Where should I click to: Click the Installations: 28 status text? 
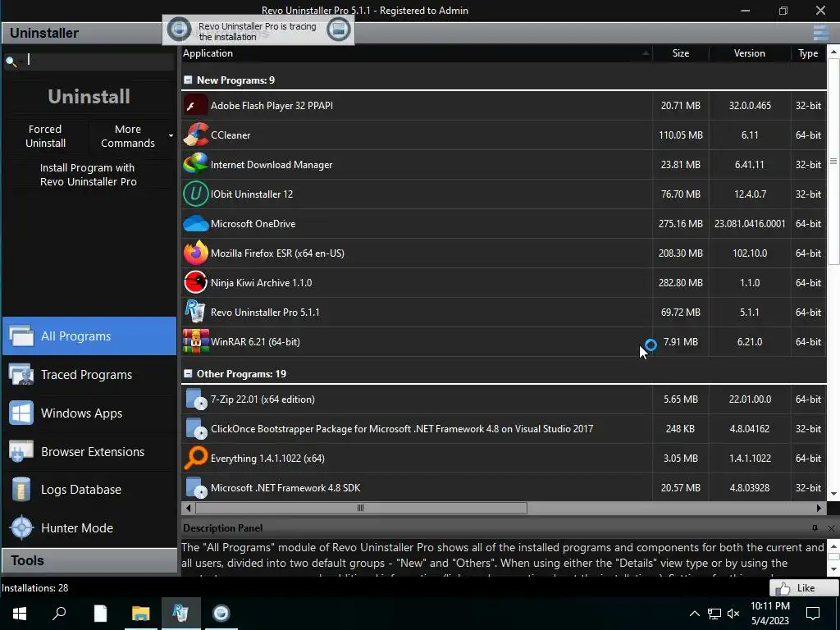[x=35, y=587]
